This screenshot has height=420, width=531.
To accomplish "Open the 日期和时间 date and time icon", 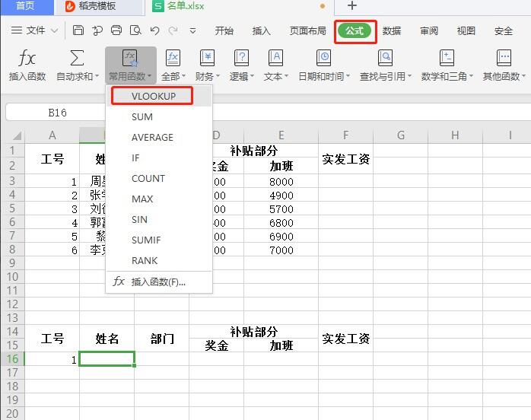I will click(x=323, y=58).
